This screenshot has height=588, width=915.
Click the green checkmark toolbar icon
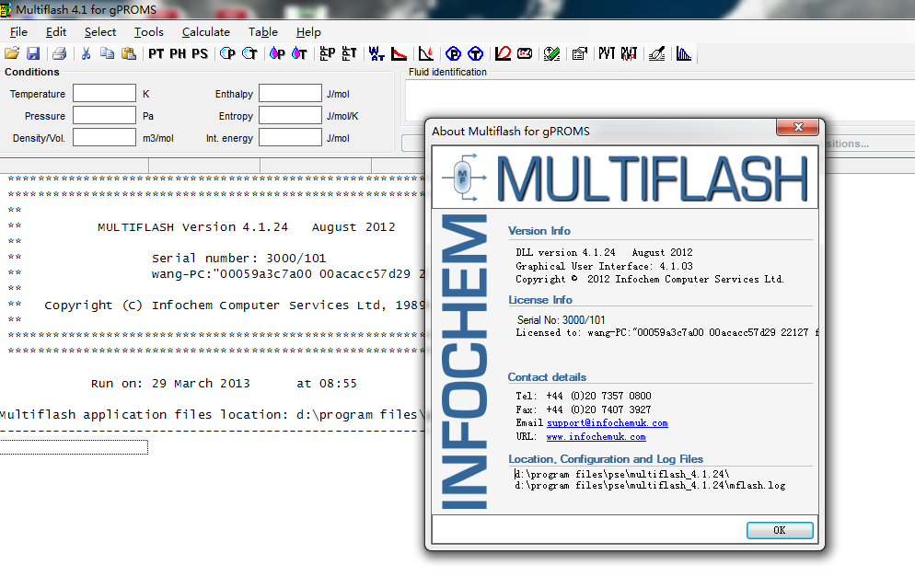point(552,53)
